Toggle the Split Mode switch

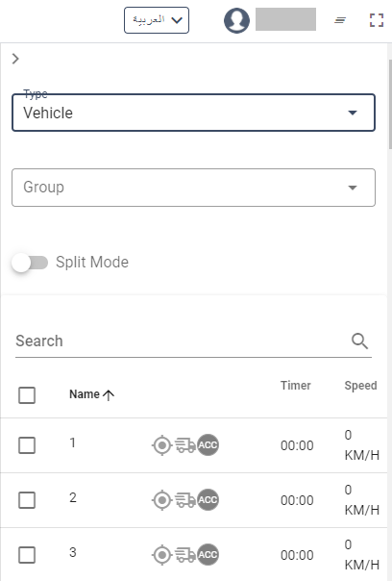(x=30, y=263)
